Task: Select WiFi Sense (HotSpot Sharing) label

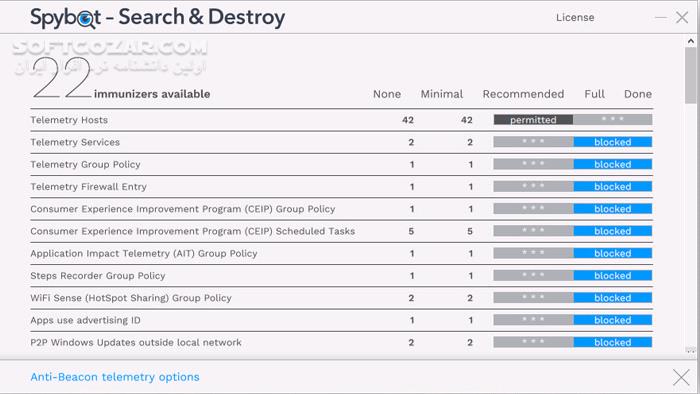Action: pyautogui.click(x=131, y=299)
